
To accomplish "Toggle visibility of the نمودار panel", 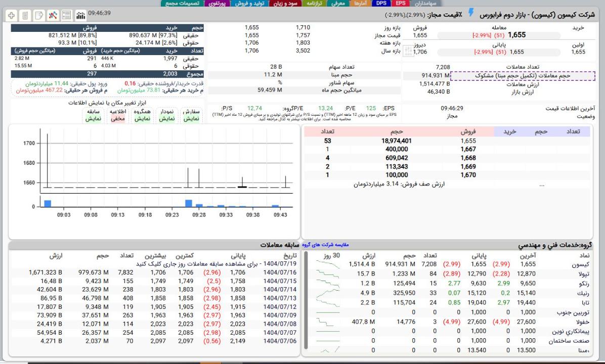I will (167, 119).
